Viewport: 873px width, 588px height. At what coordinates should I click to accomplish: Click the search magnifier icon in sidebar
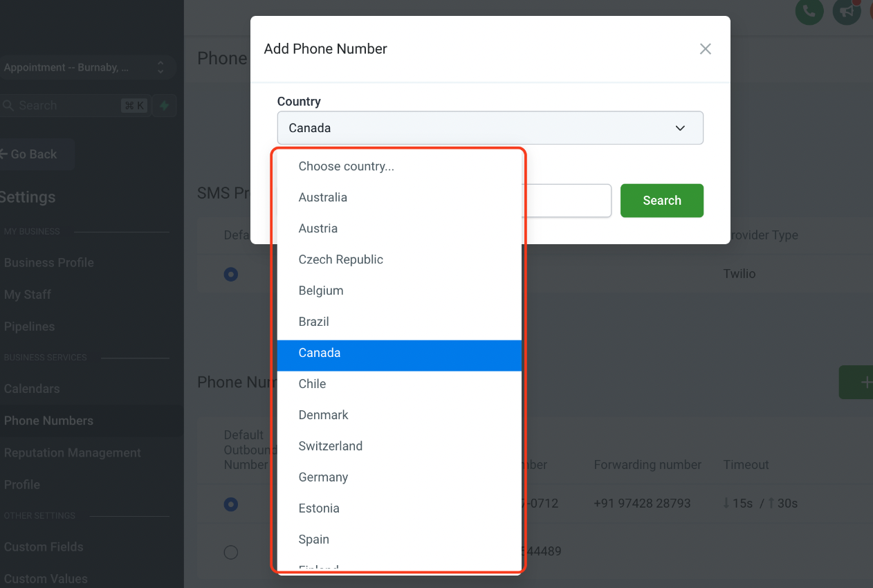click(x=8, y=106)
